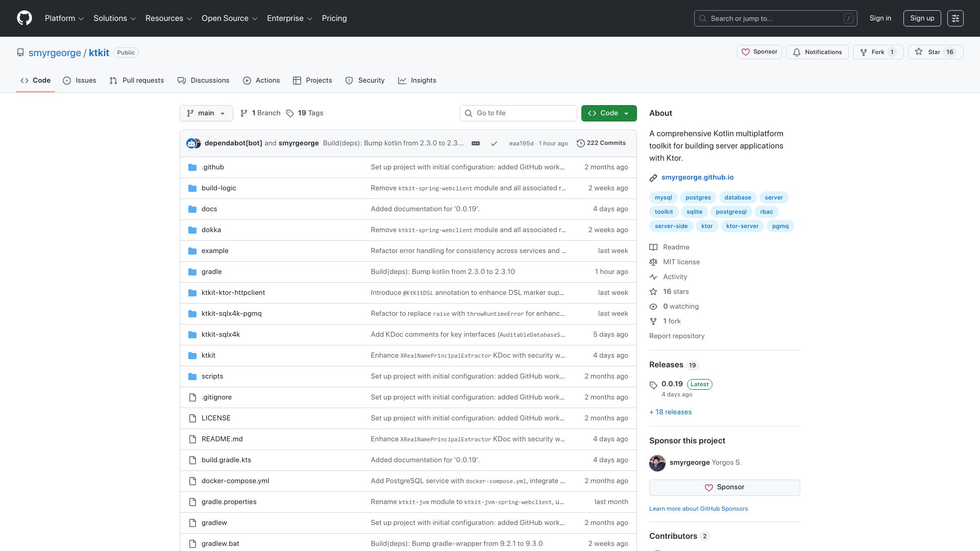
Task: Expand the Platform menu
Action: pos(64,18)
